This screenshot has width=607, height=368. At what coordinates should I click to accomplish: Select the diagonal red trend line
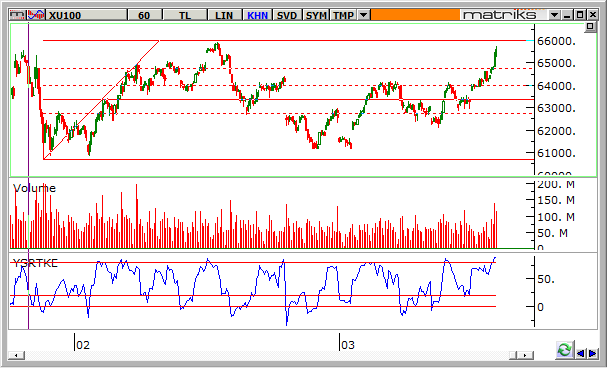point(101,99)
